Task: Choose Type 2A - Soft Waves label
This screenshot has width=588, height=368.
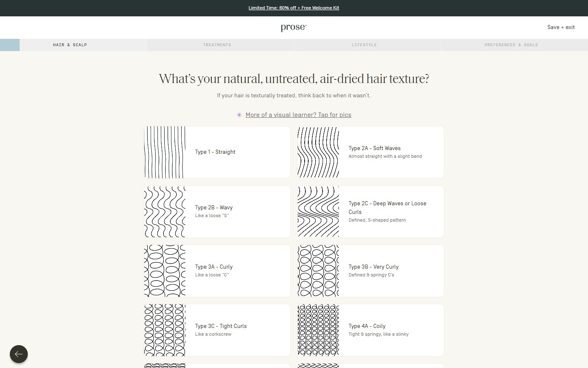Action: pyautogui.click(x=374, y=148)
